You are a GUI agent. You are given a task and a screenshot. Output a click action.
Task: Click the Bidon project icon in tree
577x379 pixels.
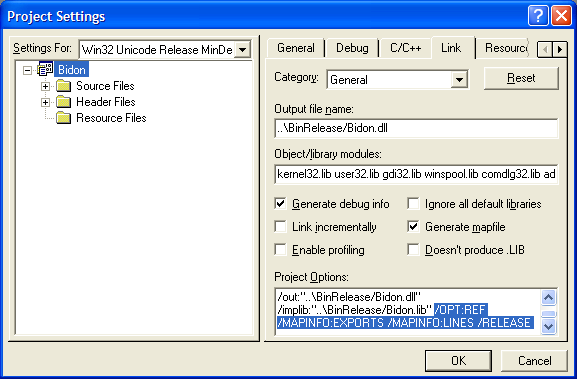pyautogui.click(x=45, y=69)
